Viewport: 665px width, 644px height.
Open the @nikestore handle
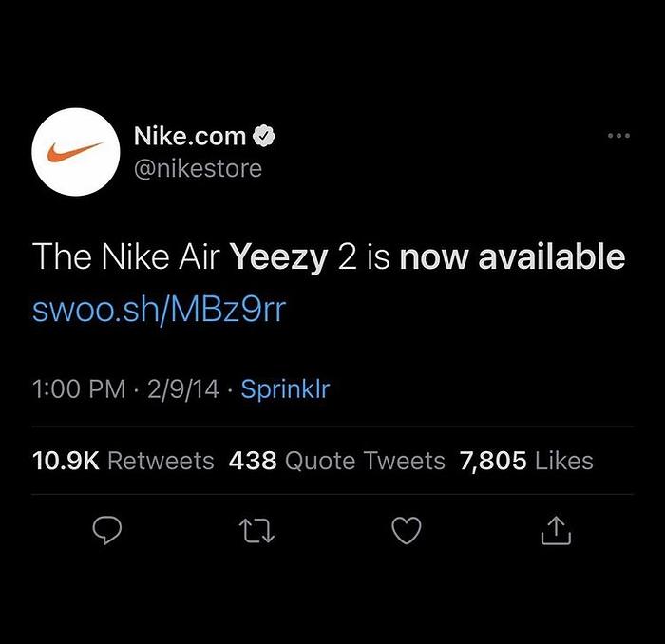(x=198, y=168)
